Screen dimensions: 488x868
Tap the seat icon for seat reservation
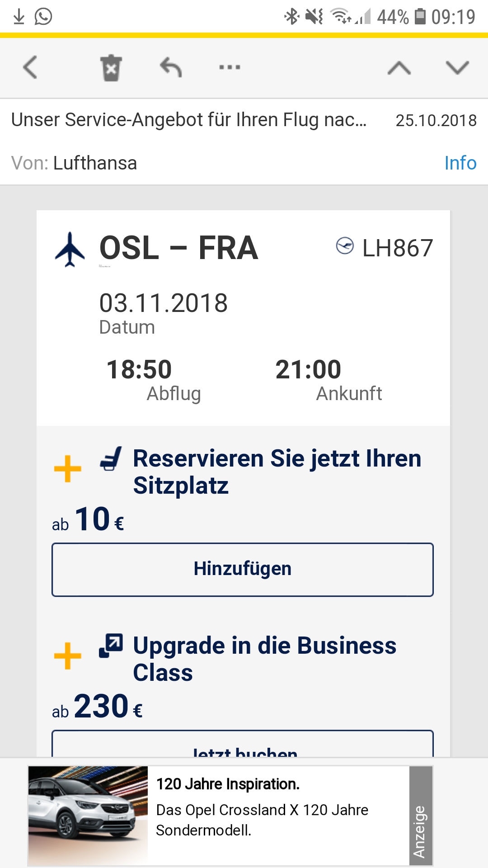(111, 458)
